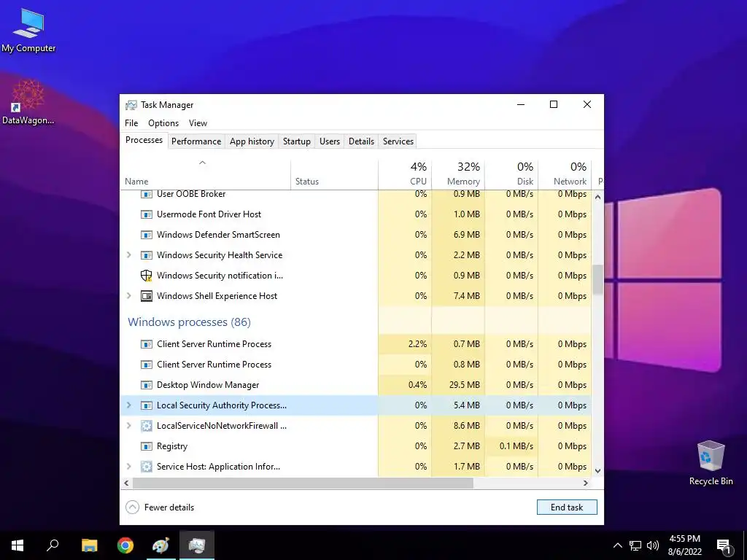Show hidden system tray icons
The width and height of the screenshot is (747, 560).
[617, 545]
